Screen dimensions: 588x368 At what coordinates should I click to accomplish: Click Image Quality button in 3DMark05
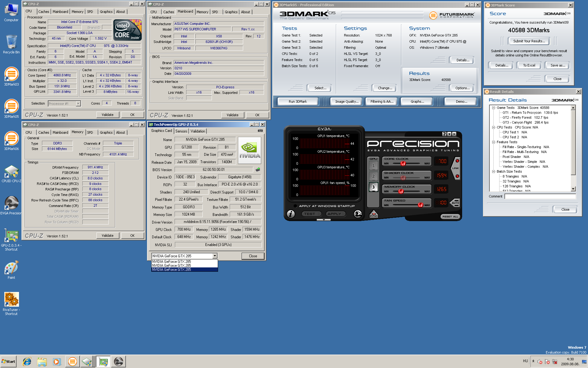[347, 102]
